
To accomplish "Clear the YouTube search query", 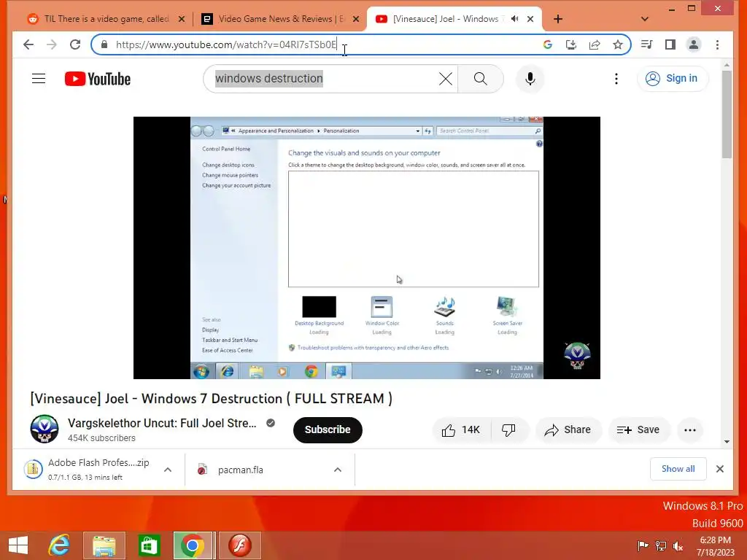I will 446,79.
